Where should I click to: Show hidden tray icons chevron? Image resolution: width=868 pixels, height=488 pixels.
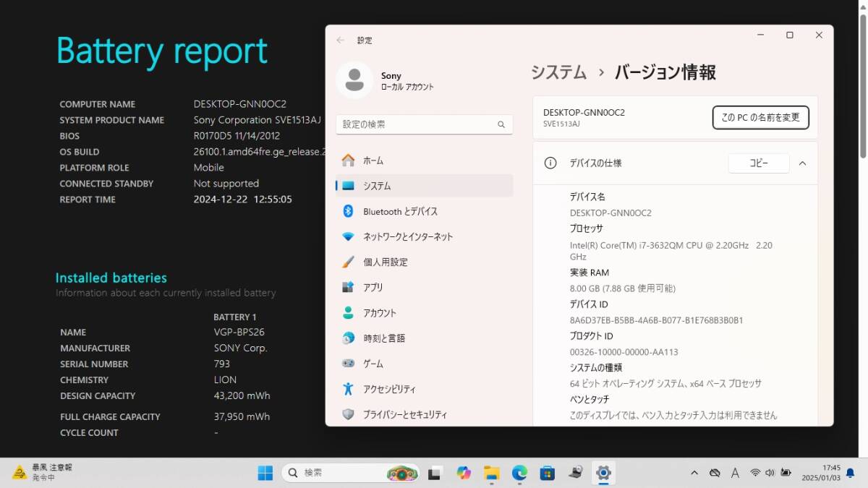(694, 473)
